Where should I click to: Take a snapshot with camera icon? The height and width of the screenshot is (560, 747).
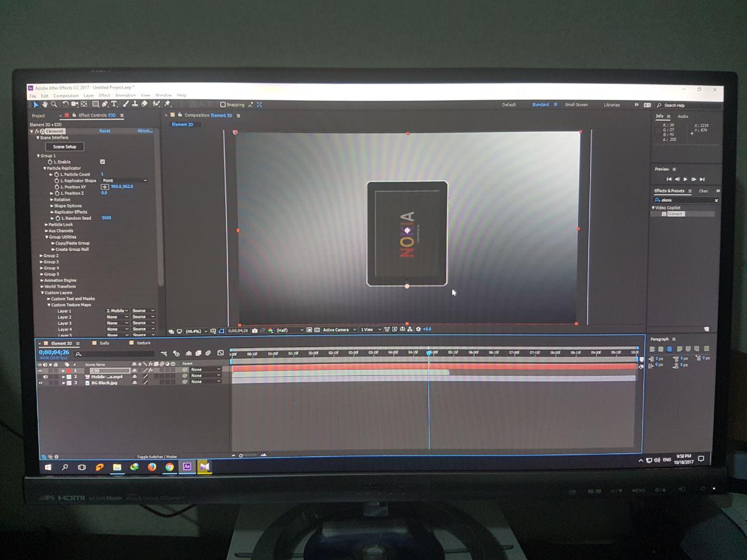pyautogui.click(x=254, y=330)
